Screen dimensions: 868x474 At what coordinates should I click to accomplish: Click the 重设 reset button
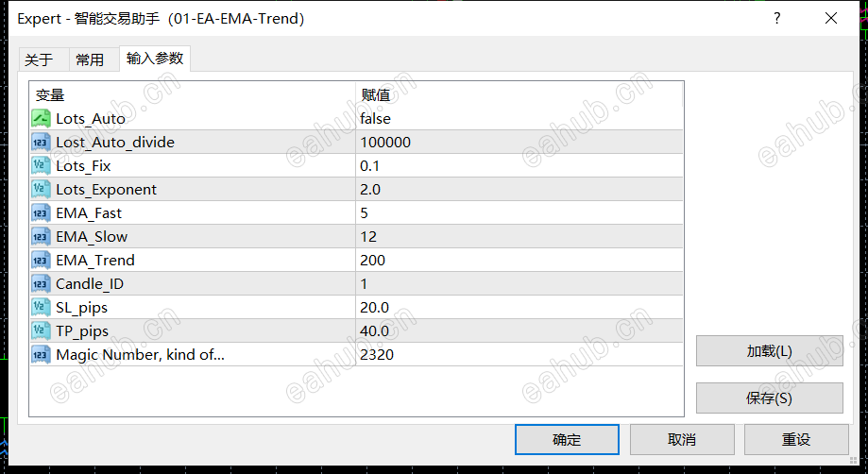tap(796, 440)
